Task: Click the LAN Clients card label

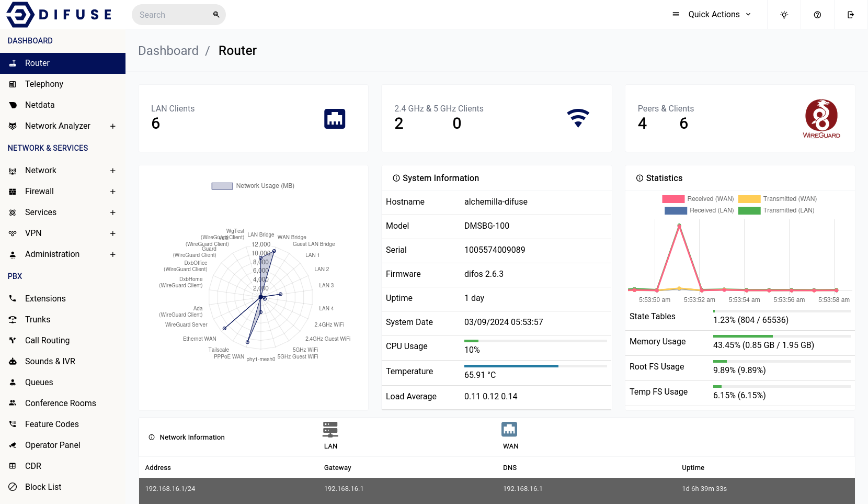Action: [x=173, y=109]
